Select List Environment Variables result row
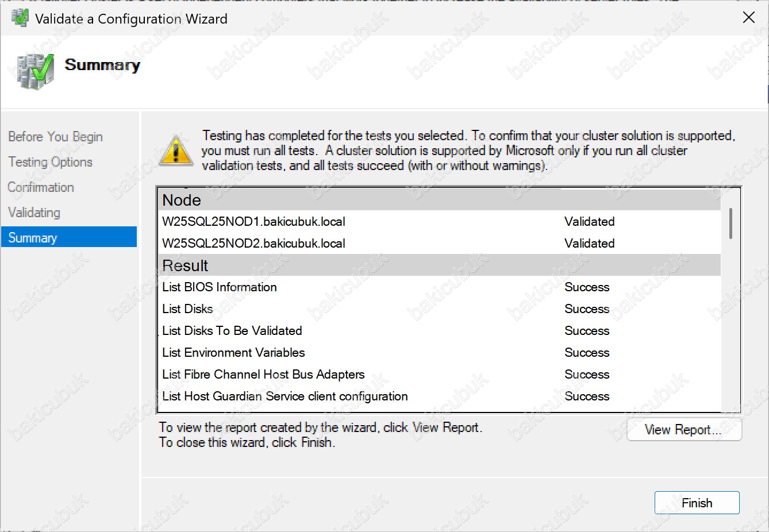 coord(233,353)
